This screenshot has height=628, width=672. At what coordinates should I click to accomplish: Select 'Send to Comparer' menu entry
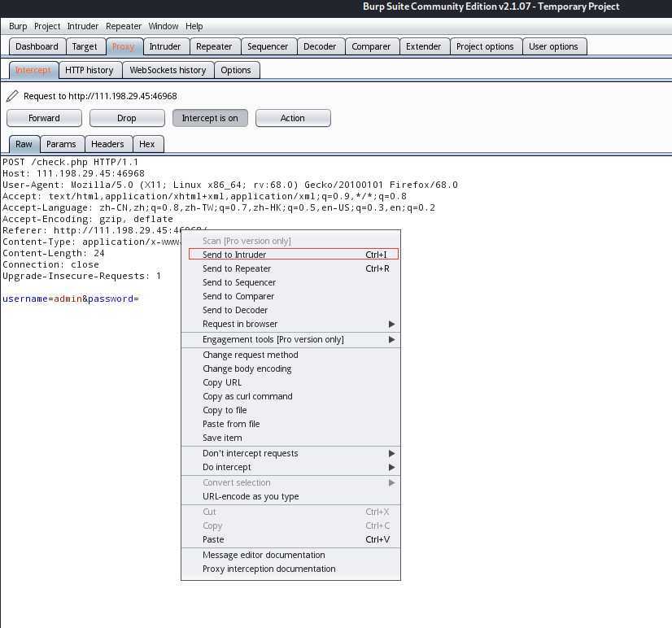coord(291,296)
